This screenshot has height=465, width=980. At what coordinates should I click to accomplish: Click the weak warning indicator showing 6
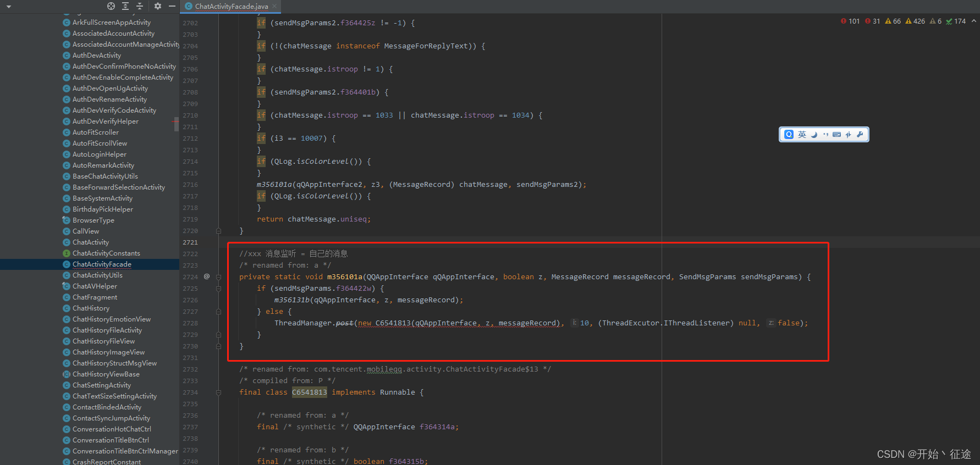935,21
